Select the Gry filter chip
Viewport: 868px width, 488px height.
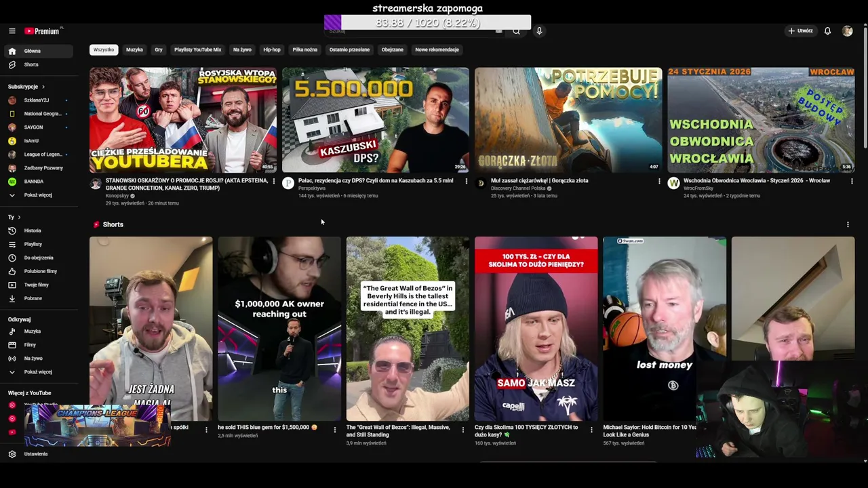point(159,49)
